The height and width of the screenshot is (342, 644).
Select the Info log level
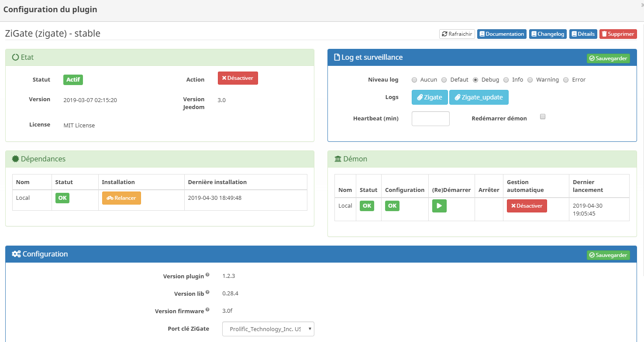coord(506,80)
